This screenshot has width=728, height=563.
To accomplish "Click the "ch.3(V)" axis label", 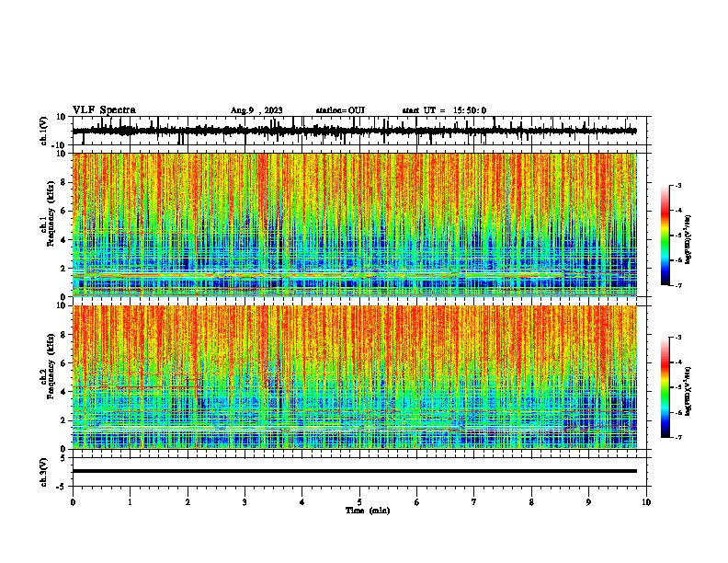I will [44, 472].
